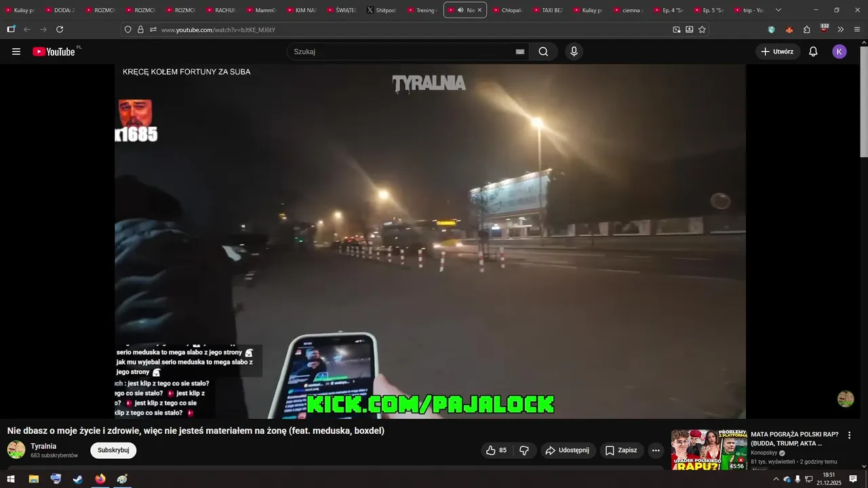Like the video with thumbs up
Screen dimensions: 868x488
(496, 450)
